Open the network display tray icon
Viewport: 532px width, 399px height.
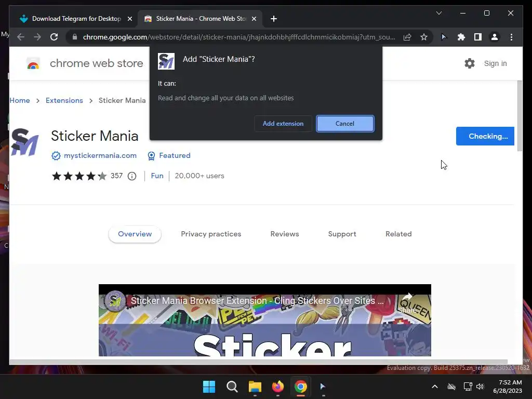click(x=468, y=387)
